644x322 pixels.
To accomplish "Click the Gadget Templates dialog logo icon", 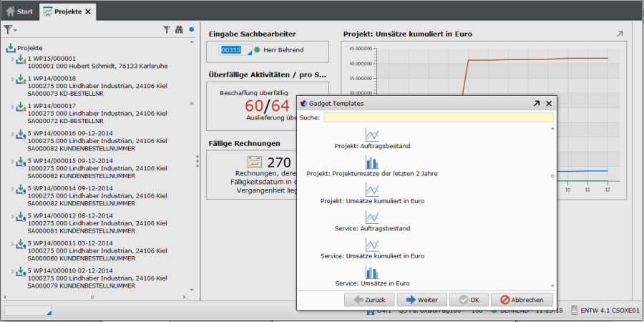I will 304,104.
